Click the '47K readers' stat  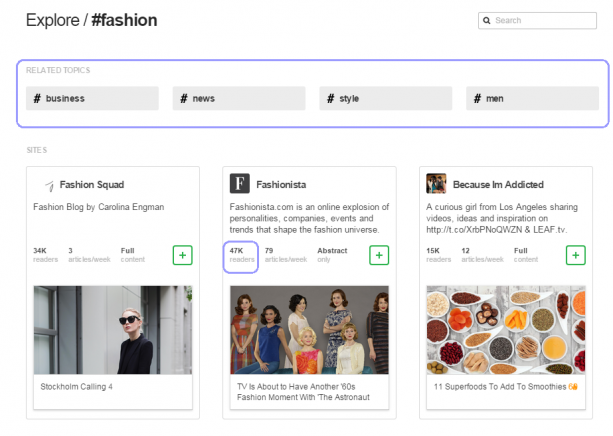point(242,255)
